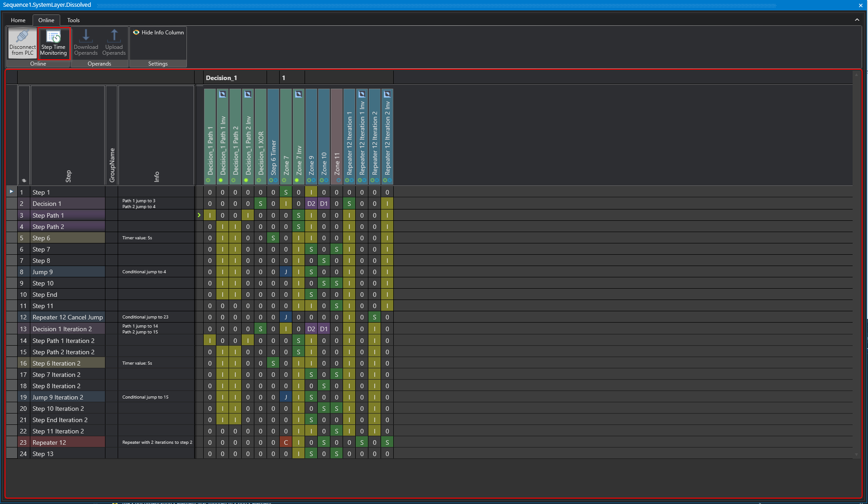This screenshot has width=868, height=504.
Task: Click status circle on Zone 7 column
Action: 284,180
